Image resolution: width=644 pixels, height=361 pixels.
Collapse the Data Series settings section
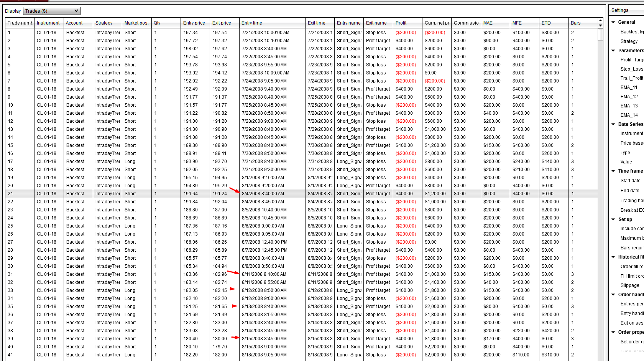[613, 124]
